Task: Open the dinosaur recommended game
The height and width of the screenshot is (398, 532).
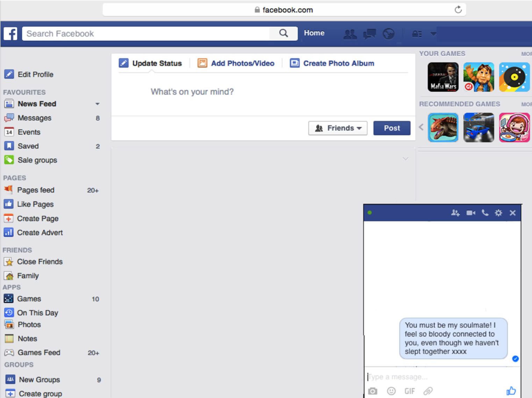Action: pyautogui.click(x=443, y=128)
